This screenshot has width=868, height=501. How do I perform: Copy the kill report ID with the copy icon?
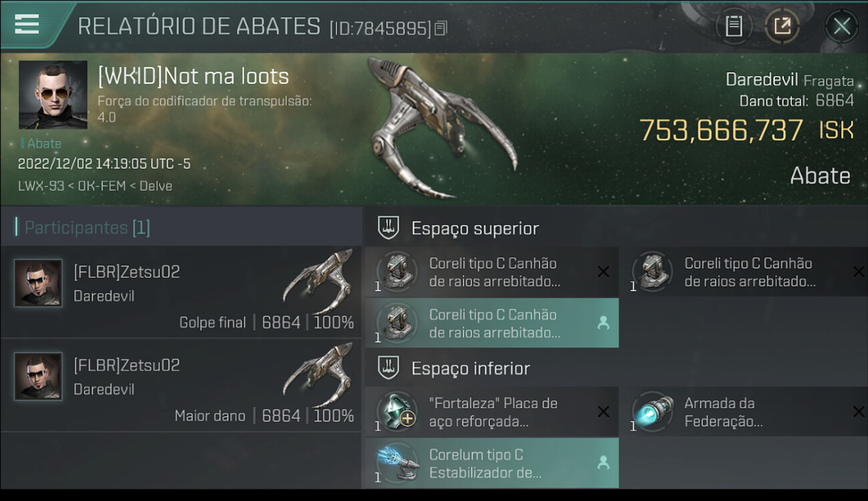[x=441, y=28]
